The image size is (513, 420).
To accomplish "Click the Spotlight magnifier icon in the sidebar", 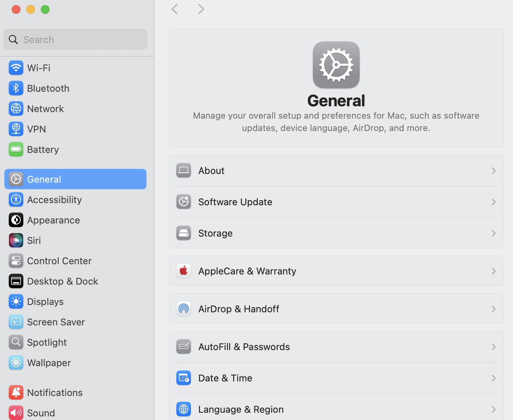I will pos(16,342).
